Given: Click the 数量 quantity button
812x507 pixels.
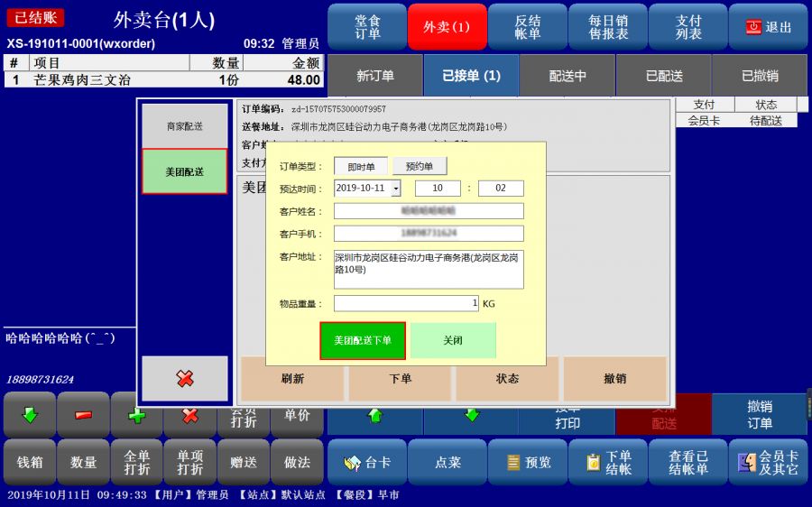Looking at the screenshot, I should point(83,463).
